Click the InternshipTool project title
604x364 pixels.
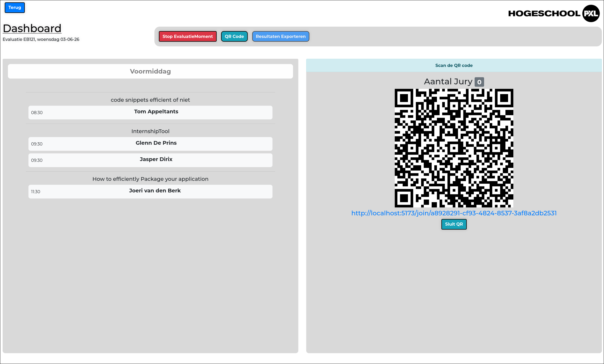pyautogui.click(x=150, y=131)
